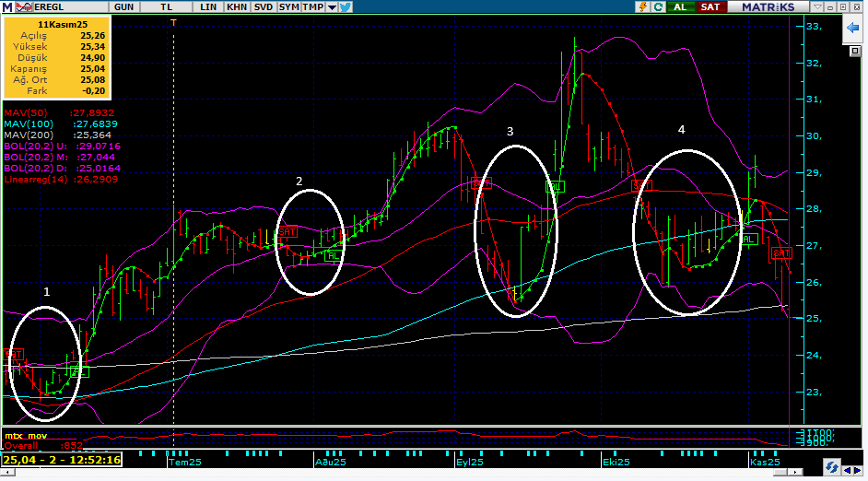Click the blue sync arrows icon
Image resolution: width=868 pixels, height=481 pixels.
click(832, 466)
